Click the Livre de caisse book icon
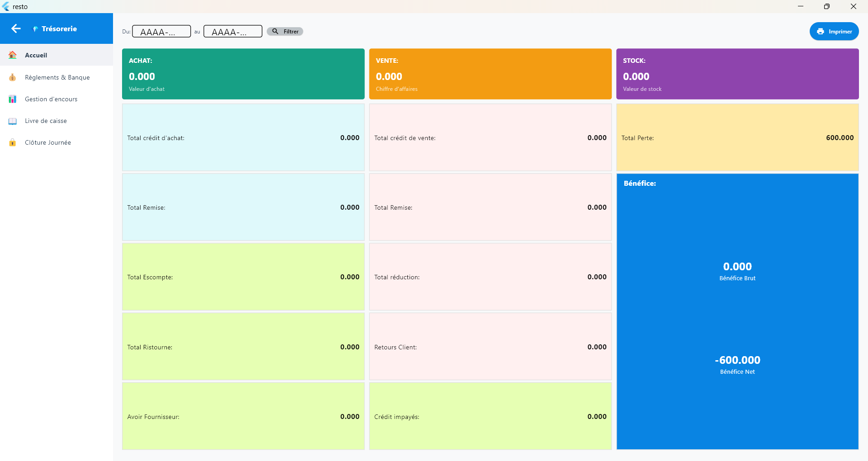Screen dimensions: 868x461 [x=13, y=121]
